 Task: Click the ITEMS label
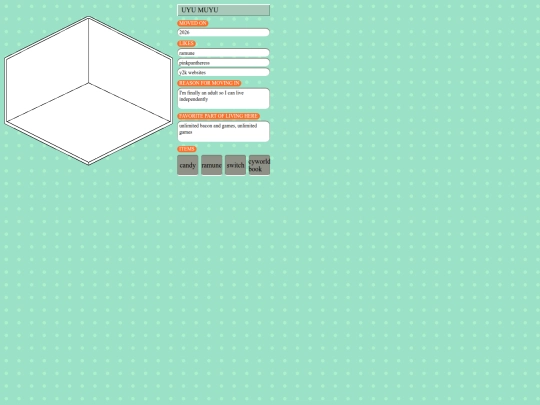[187, 149]
